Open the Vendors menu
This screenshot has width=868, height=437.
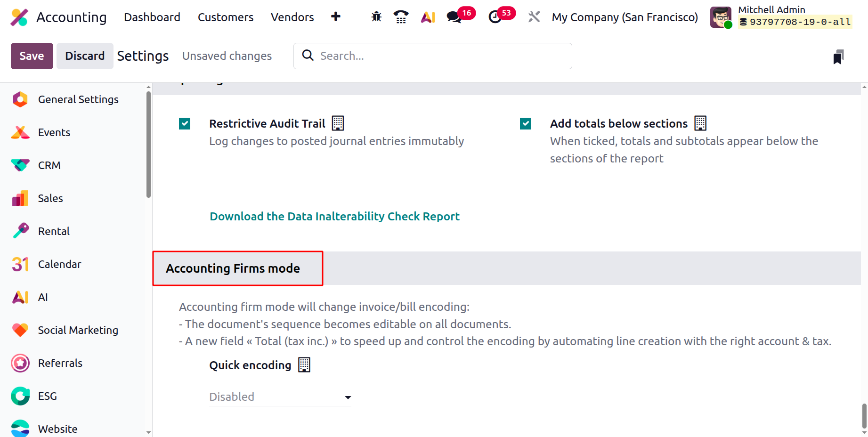tap(292, 17)
